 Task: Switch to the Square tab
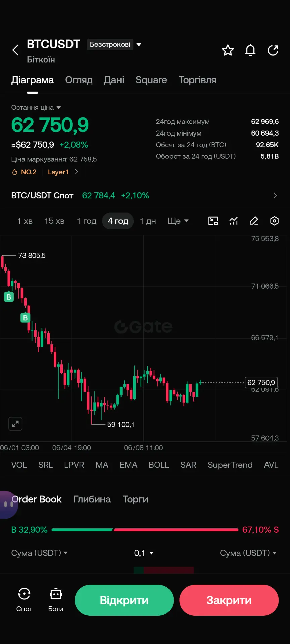[x=151, y=80]
